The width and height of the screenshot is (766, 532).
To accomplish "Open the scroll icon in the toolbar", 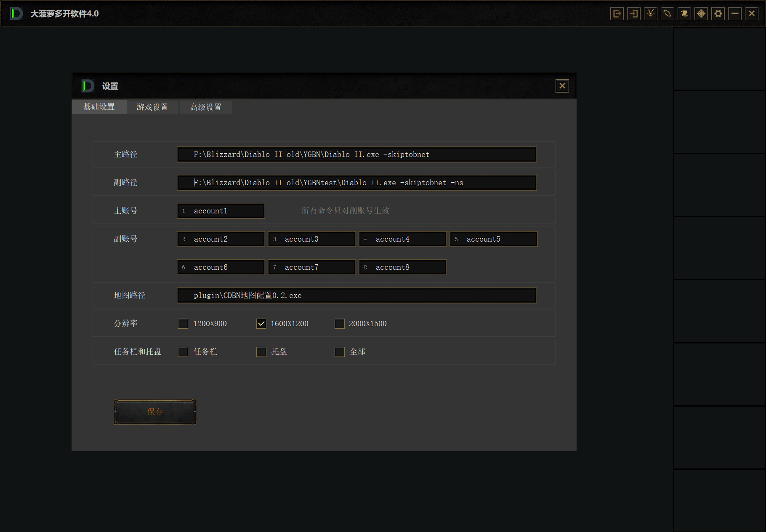I will click(684, 13).
